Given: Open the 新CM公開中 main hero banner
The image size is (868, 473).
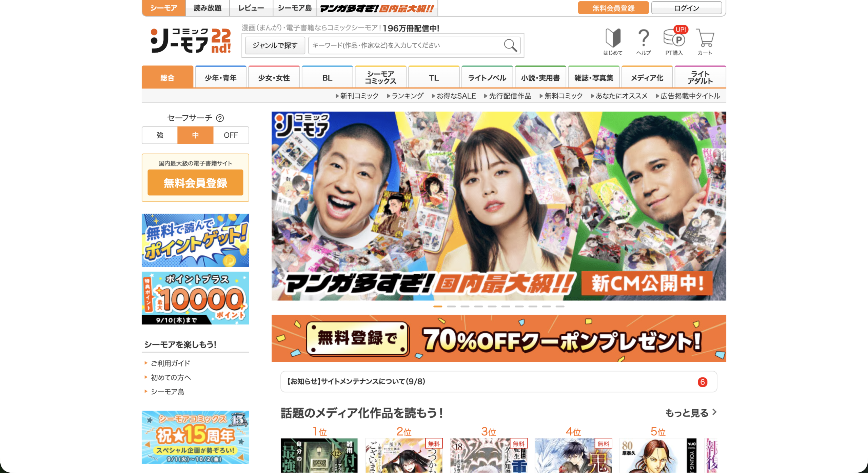Looking at the screenshot, I should point(499,206).
